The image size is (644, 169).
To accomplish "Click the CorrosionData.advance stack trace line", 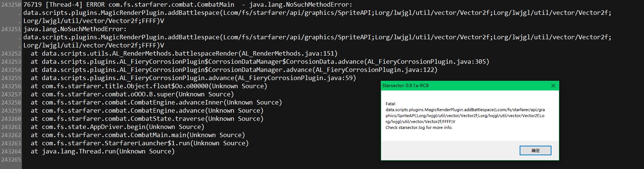I will tap(260, 62).
